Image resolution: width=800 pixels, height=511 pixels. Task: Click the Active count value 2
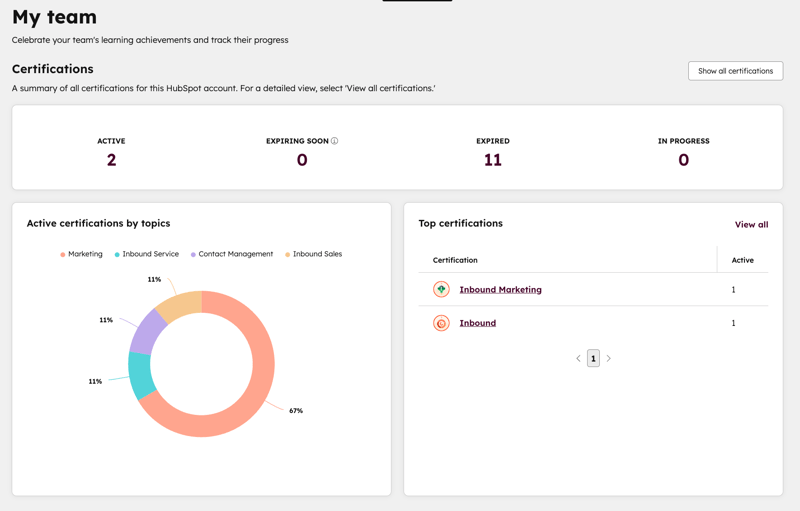tap(111, 160)
